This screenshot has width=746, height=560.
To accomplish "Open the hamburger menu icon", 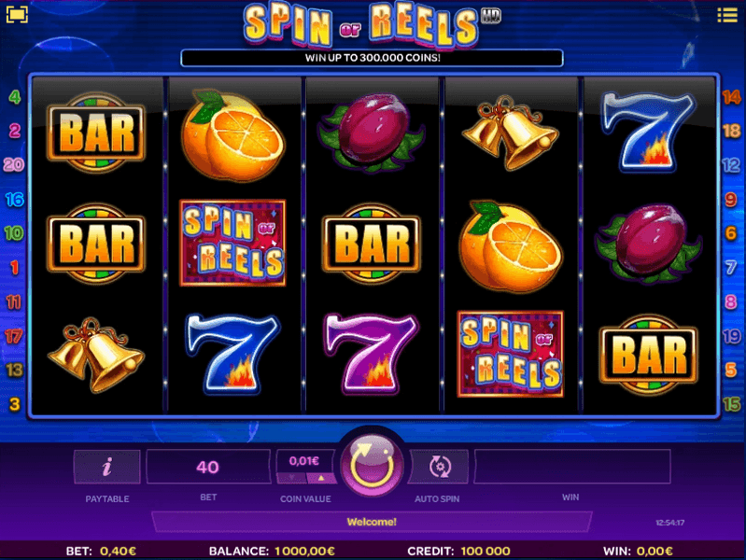I will pos(727,15).
